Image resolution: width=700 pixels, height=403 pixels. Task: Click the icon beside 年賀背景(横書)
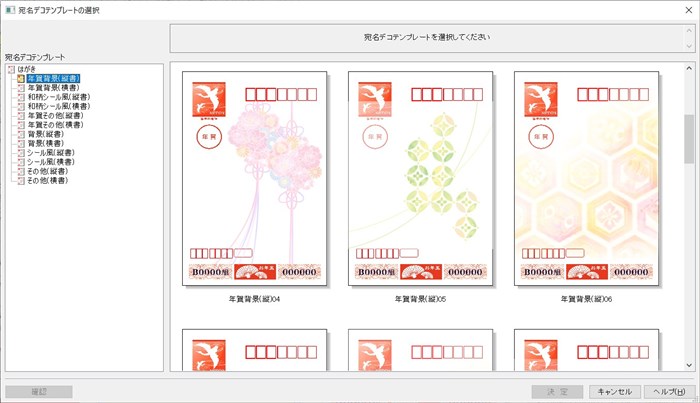(21, 87)
